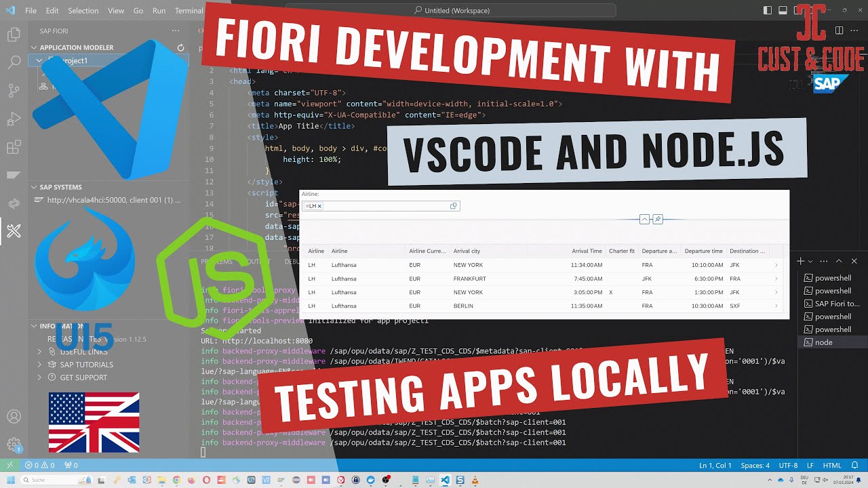Collapse the project1 tree node
This screenshot has width=868, height=488.
pyautogui.click(x=40, y=60)
